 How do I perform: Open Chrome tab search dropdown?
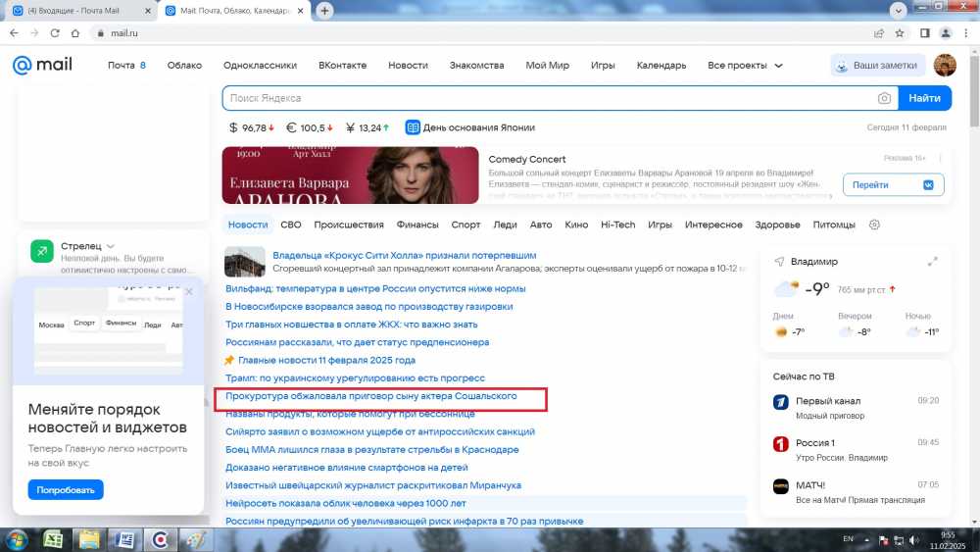click(x=898, y=11)
